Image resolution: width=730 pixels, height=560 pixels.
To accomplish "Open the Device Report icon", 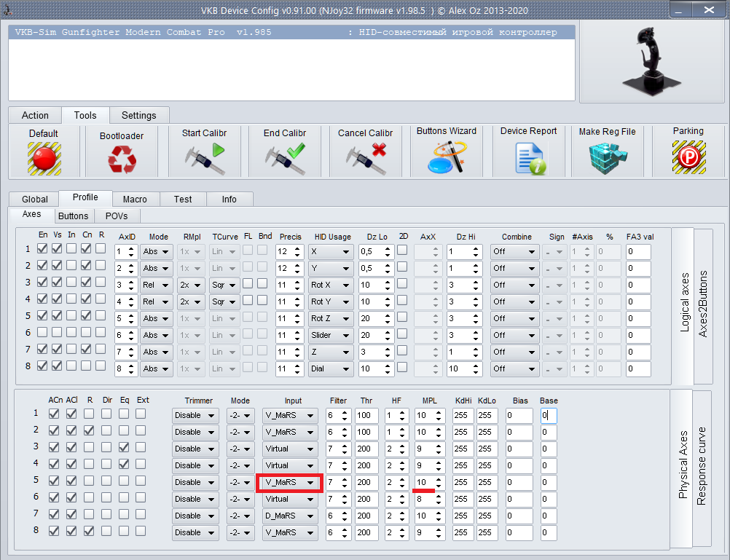I will 528,158.
